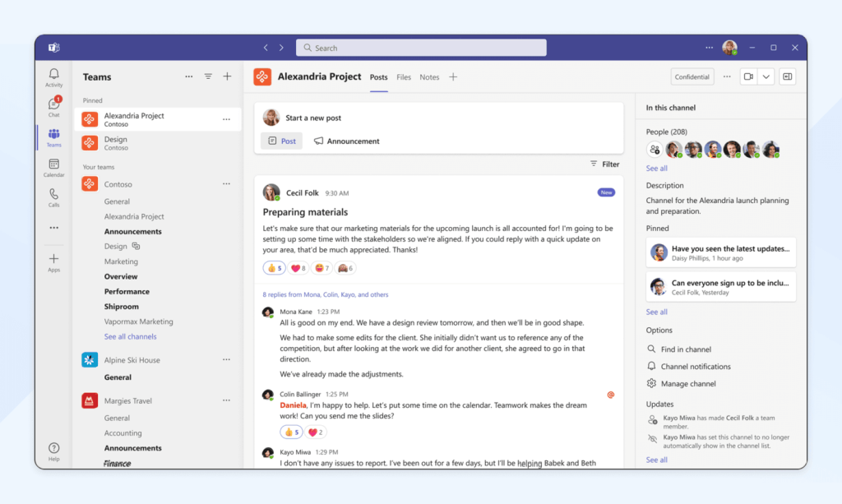Image resolution: width=842 pixels, height=504 pixels.
Task: Add a new tab to channel
Action: coord(453,76)
